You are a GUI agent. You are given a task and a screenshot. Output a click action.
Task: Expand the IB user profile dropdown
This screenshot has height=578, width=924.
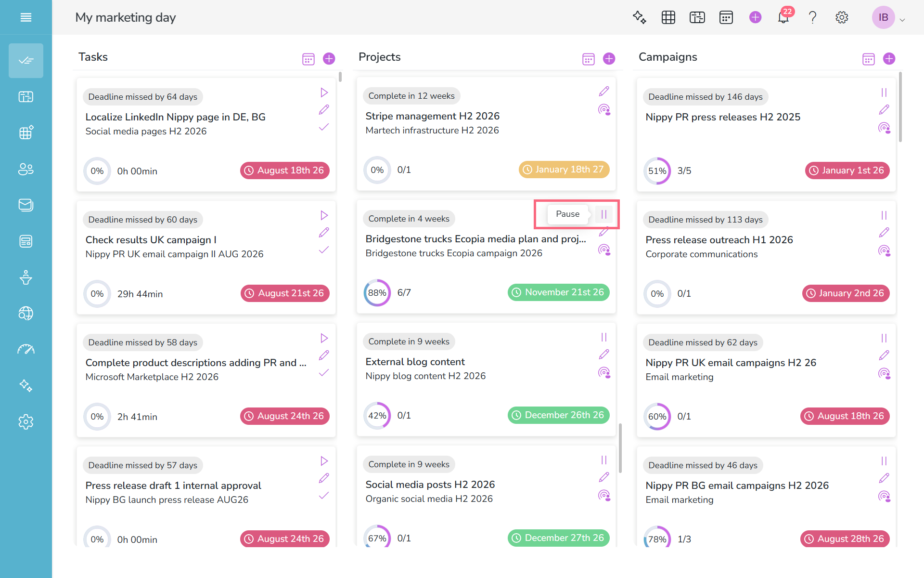click(889, 17)
